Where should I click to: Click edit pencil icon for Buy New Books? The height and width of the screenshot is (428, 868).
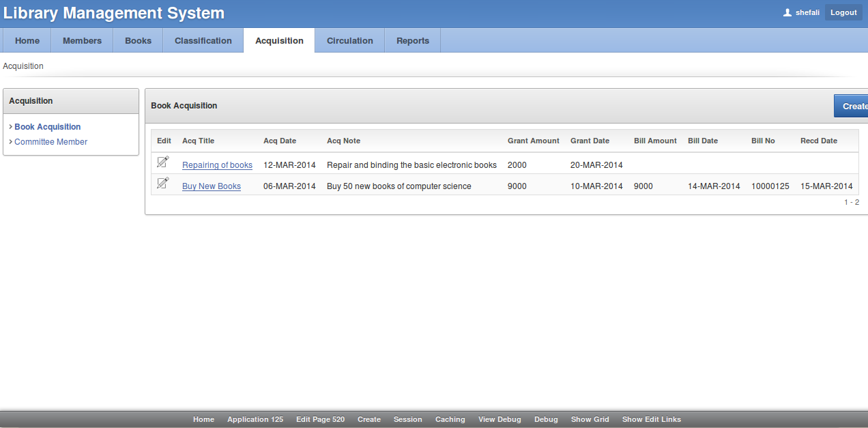[x=162, y=183]
